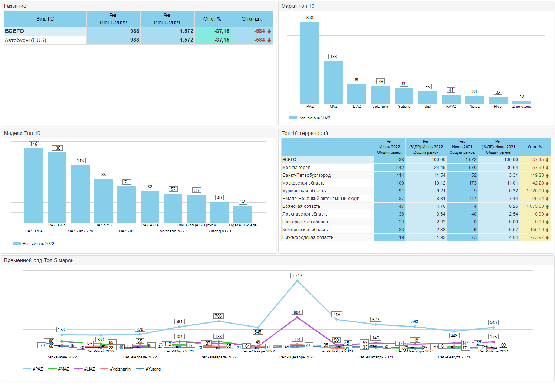Select the Санкт-Петербург город row
Viewport: 555px width, 392px height.
point(416,175)
